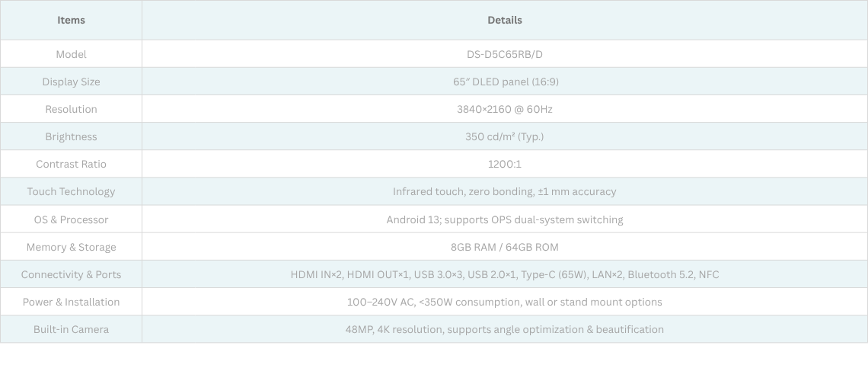The image size is (868, 381).
Task: Click the 1200:1 contrast value
Action: 505,164
